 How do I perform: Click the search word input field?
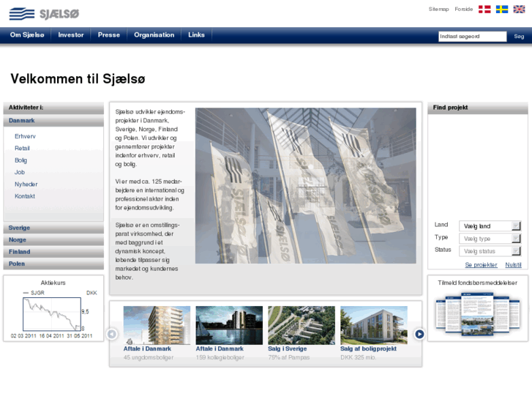coord(472,37)
